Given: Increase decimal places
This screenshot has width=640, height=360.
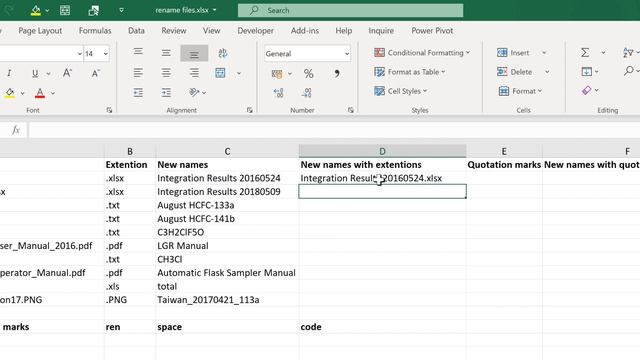Looking at the screenshot, I should click(278, 93).
